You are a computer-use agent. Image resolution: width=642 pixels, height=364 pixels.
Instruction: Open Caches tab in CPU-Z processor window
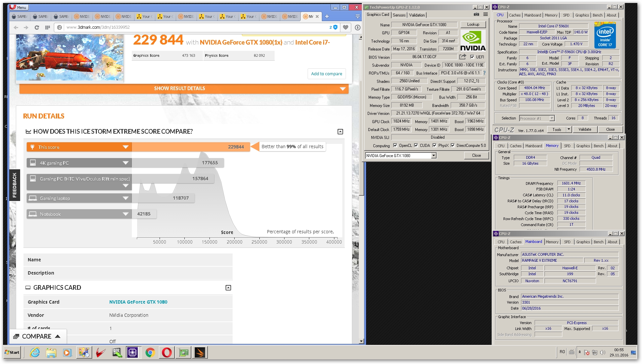tap(514, 15)
